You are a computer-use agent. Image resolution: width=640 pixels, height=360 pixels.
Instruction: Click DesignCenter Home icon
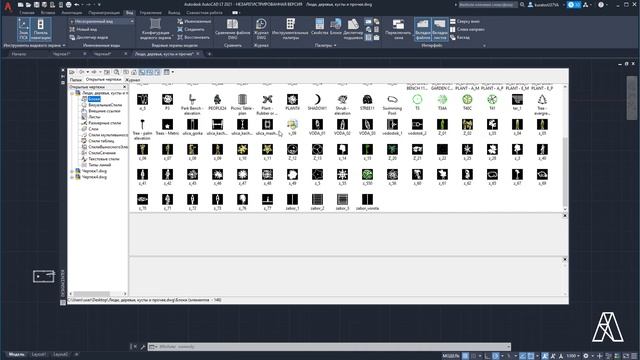tap(134, 72)
